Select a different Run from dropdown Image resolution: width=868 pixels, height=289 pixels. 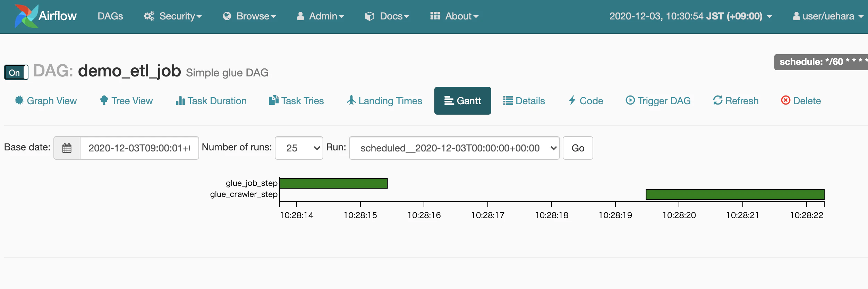click(x=454, y=148)
